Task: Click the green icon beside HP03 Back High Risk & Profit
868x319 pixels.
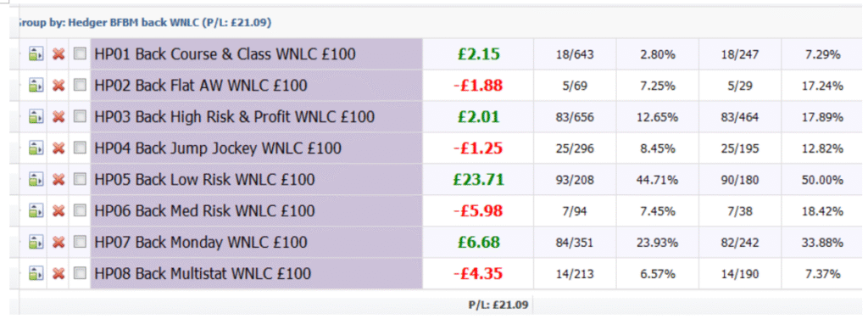Action: point(36,117)
